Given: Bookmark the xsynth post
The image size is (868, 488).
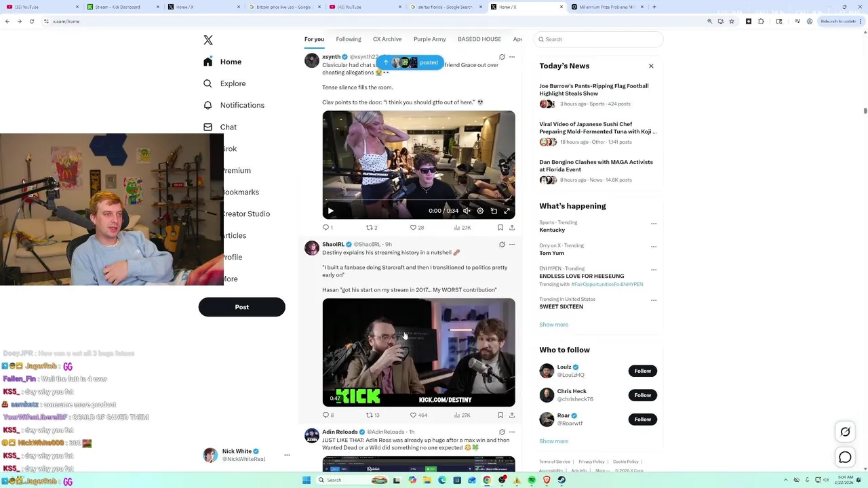Looking at the screenshot, I should (x=500, y=228).
